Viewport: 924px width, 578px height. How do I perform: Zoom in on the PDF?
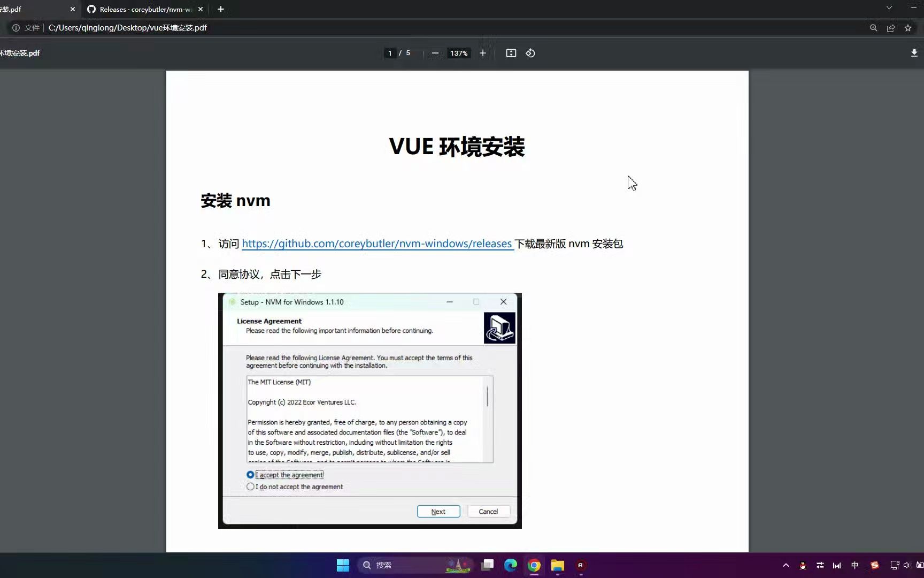tap(483, 53)
